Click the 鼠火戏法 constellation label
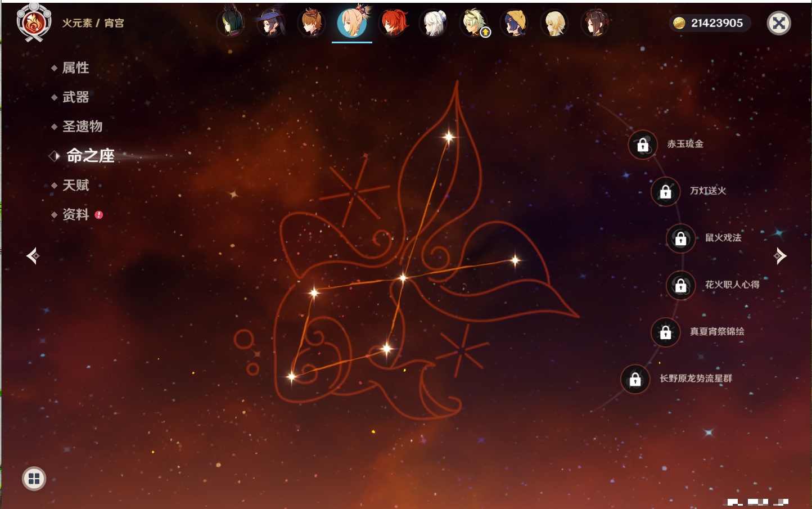Viewport: 812px width, 509px height. 723,238
